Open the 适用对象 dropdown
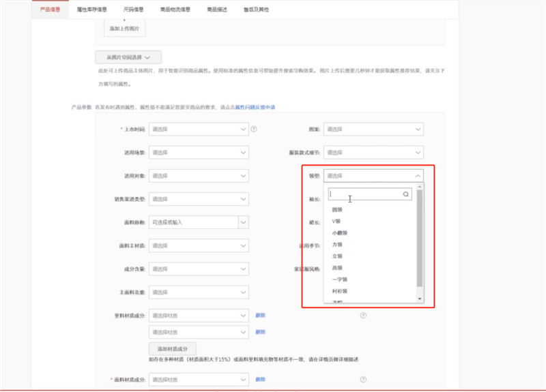 tap(199, 176)
